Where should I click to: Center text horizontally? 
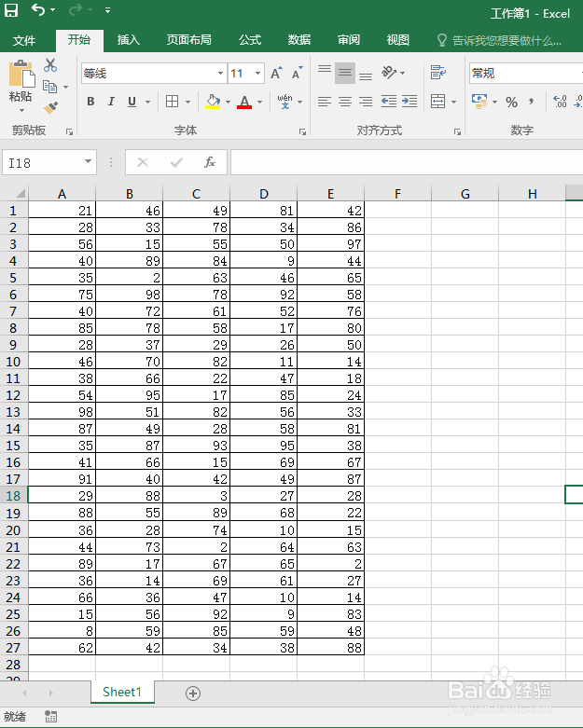pyautogui.click(x=345, y=102)
